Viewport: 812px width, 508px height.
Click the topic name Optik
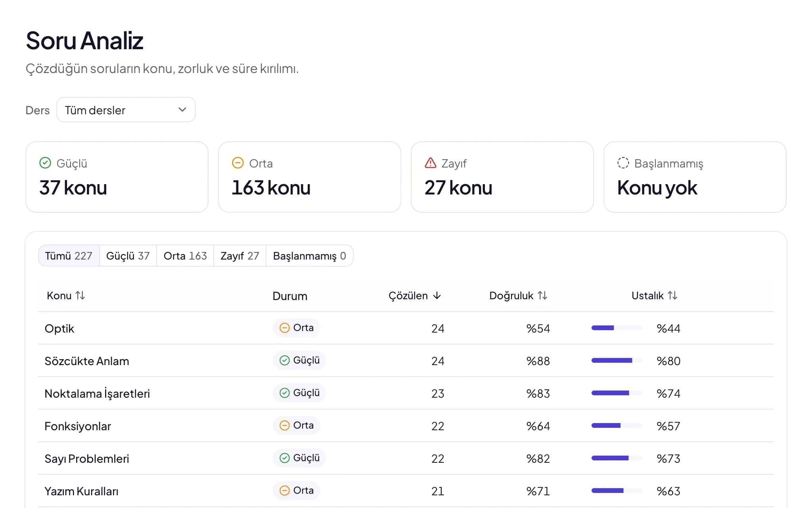(59, 329)
